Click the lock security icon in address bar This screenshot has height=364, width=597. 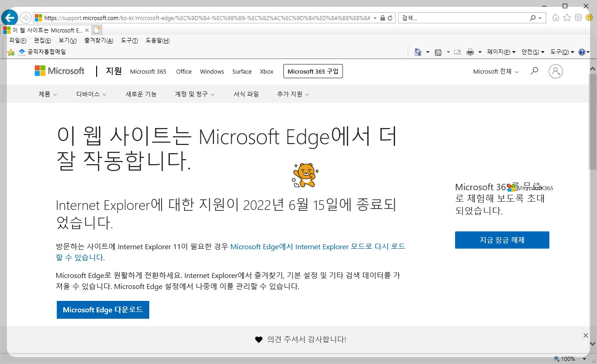pos(382,18)
